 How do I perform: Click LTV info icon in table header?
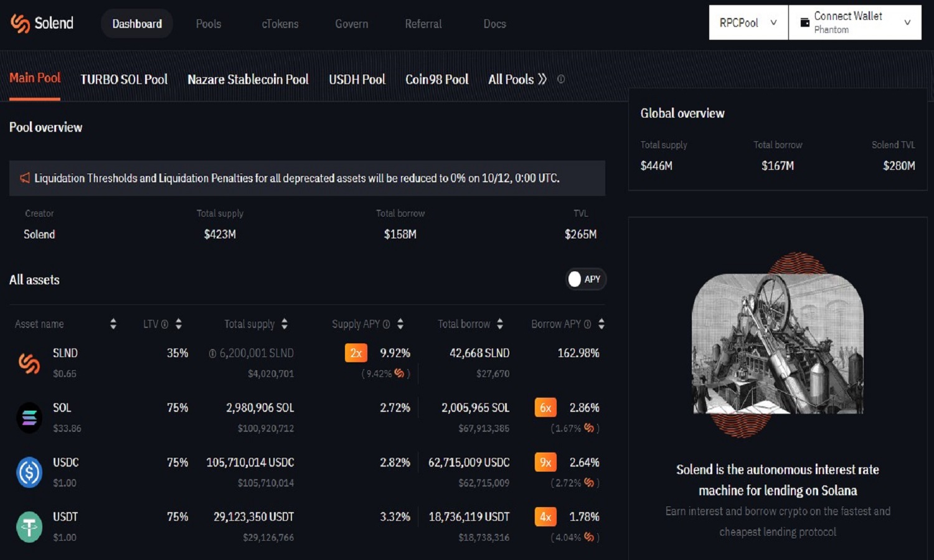tap(164, 324)
